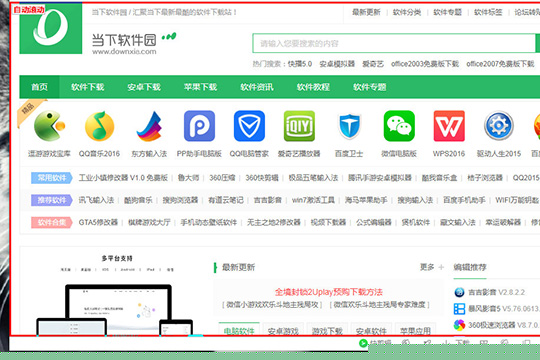
Task: Open the 软件下载 navigation item
Action: tap(88, 87)
